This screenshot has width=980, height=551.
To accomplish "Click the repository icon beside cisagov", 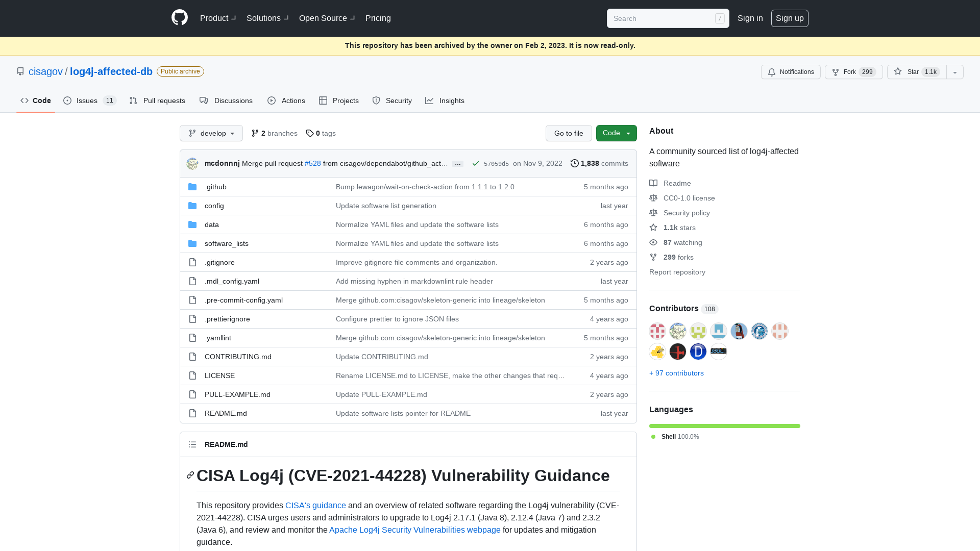I will click(20, 71).
